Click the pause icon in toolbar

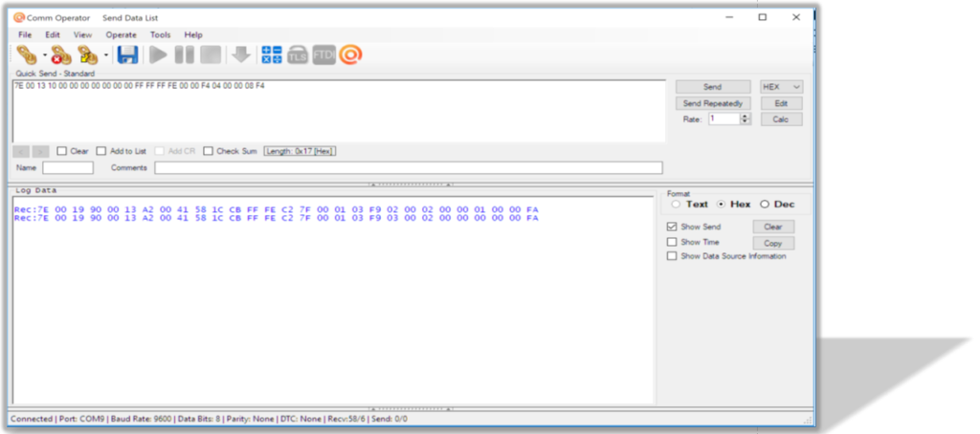click(187, 55)
